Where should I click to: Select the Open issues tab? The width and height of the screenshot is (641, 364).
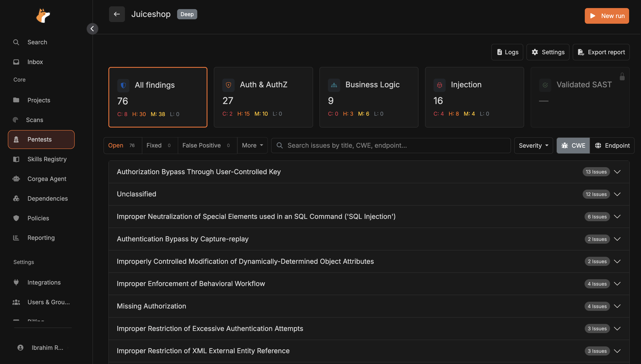point(123,145)
